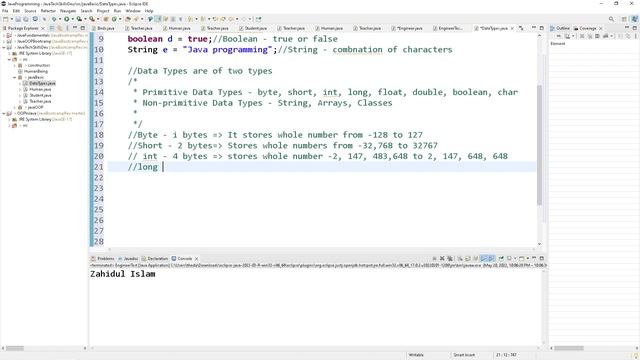
Task: Open dropdown next to New file icon
Action: (x=11, y=19)
